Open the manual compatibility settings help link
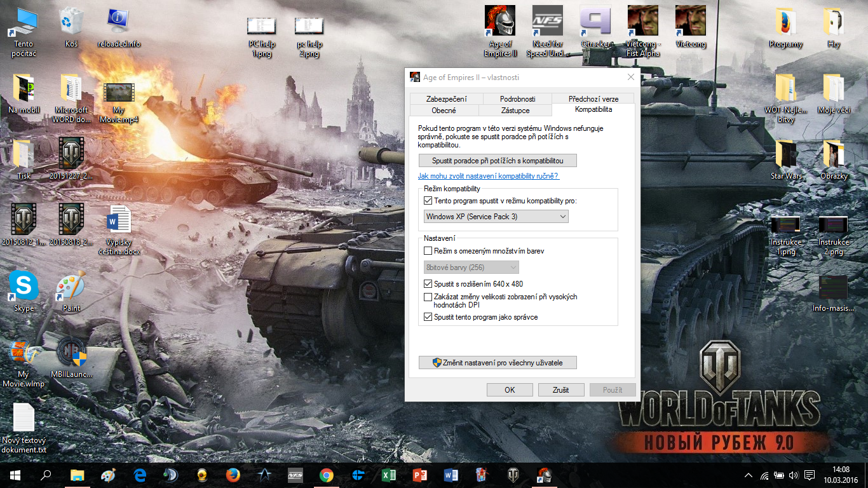Image resolution: width=868 pixels, height=488 pixels. click(x=488, y=176)
